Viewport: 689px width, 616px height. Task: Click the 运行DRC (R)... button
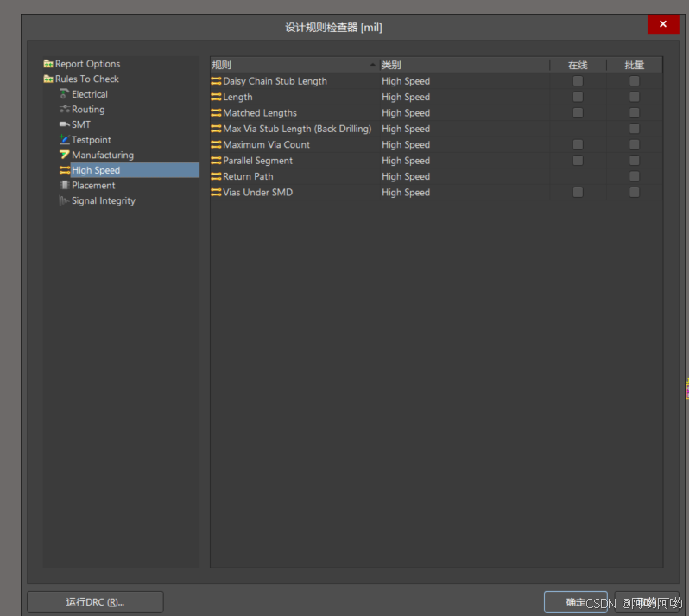pos(95,602)
